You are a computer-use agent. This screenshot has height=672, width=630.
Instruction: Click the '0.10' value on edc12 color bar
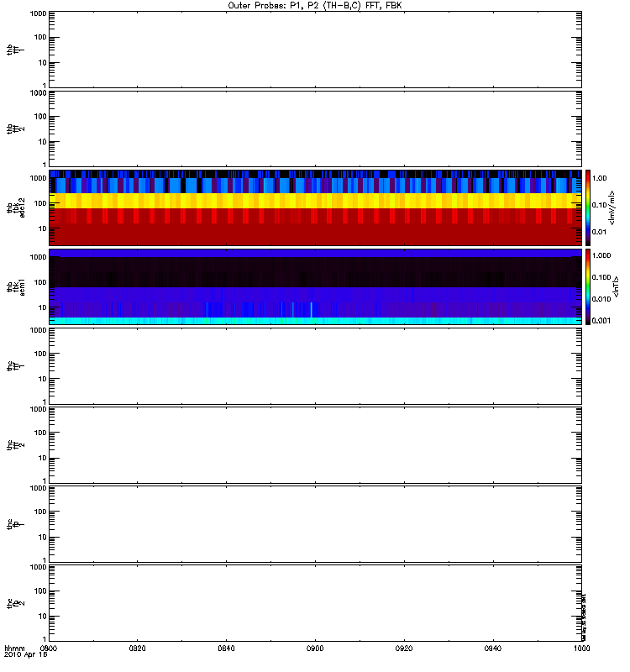click(x=599, y=205)
